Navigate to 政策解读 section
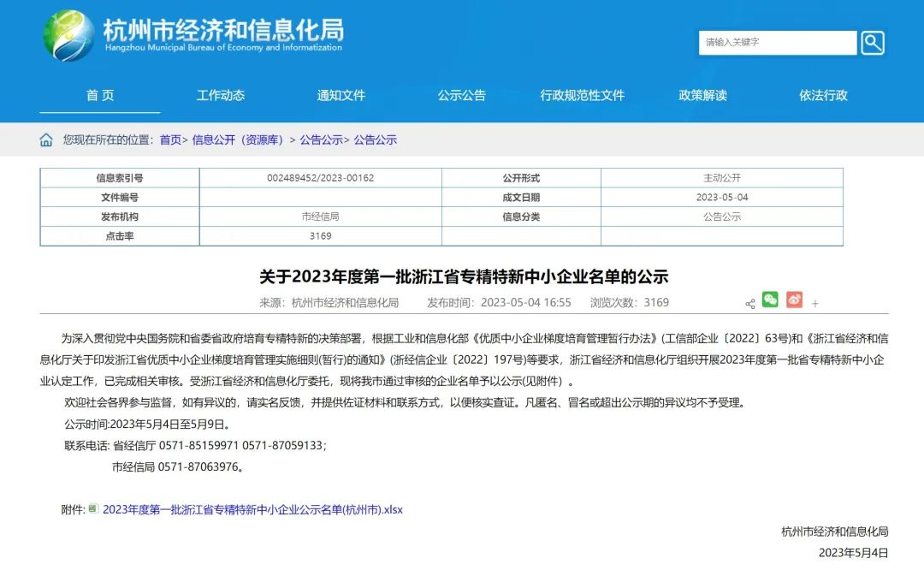The height and width of the screenshot is (576, 924). pyautogui.click(x=703, y=96)
